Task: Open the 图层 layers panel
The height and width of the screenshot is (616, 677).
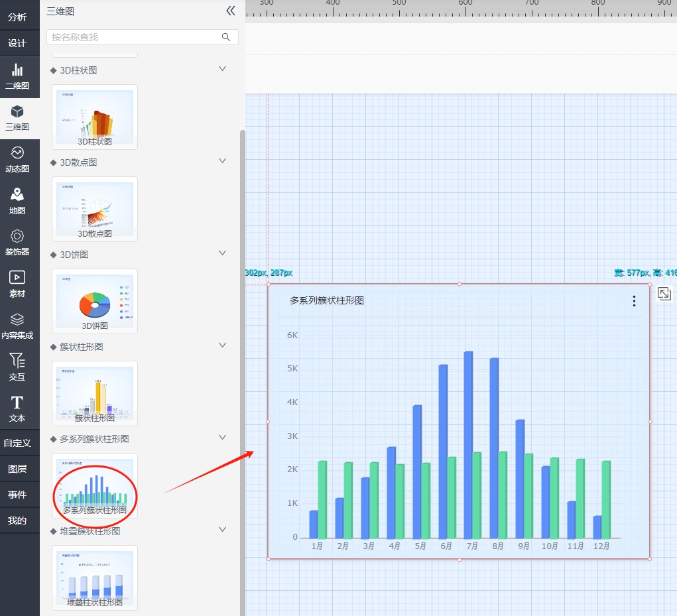Action: (x=17, y=469)
